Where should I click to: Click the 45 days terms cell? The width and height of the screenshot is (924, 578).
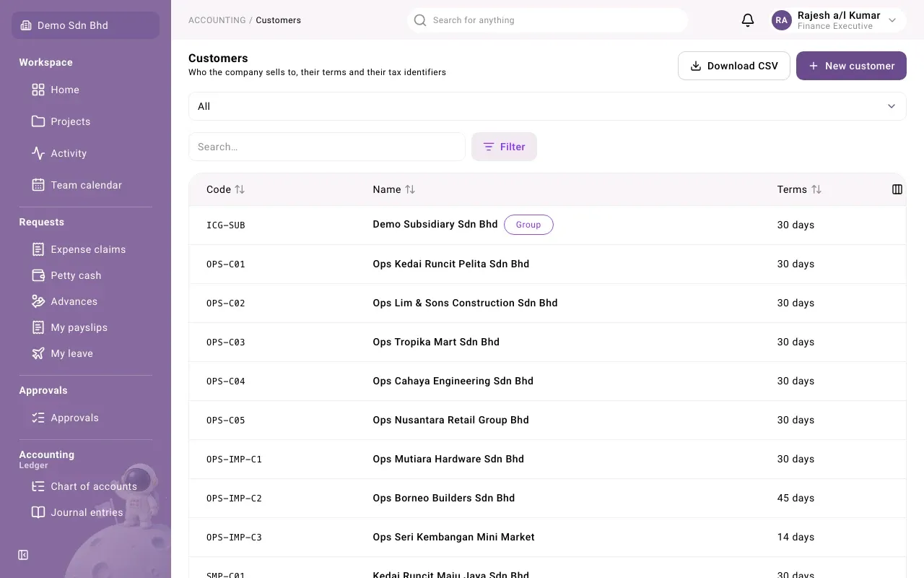(796, 498)
